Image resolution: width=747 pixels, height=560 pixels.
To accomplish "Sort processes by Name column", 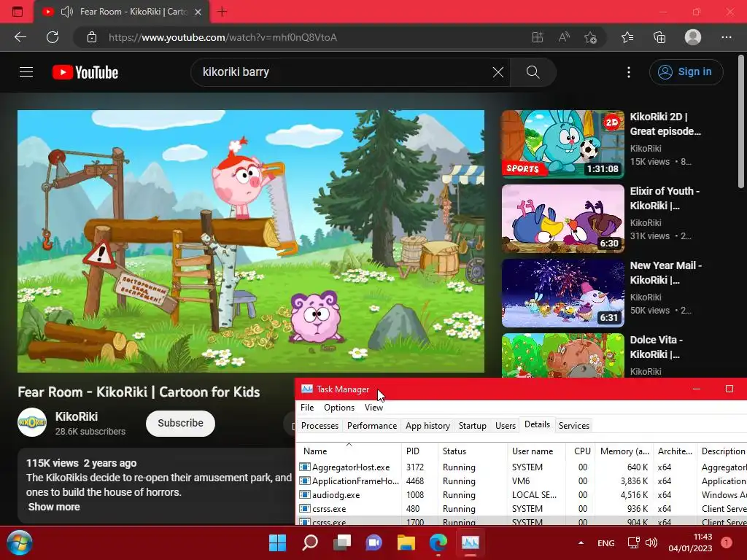I will tap(349, 451).
